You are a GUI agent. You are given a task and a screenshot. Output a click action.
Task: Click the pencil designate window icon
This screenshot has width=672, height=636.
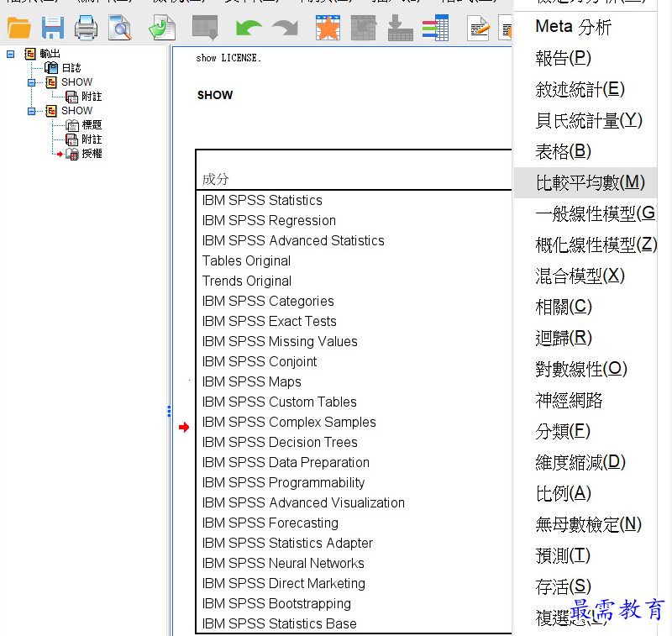[x=478, y=28]
